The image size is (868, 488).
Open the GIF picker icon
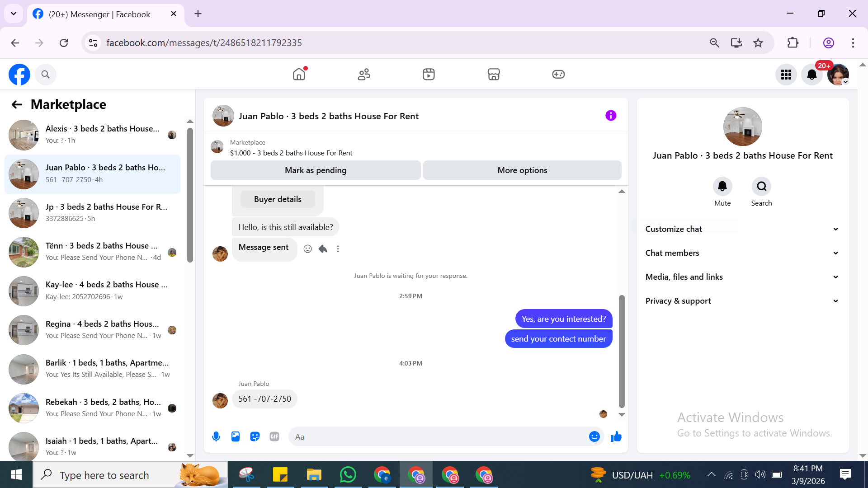274,436
